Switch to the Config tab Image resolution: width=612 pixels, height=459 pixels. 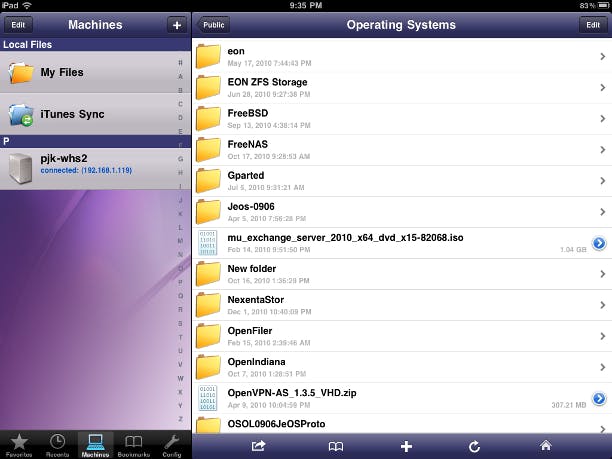click(172, 445)
